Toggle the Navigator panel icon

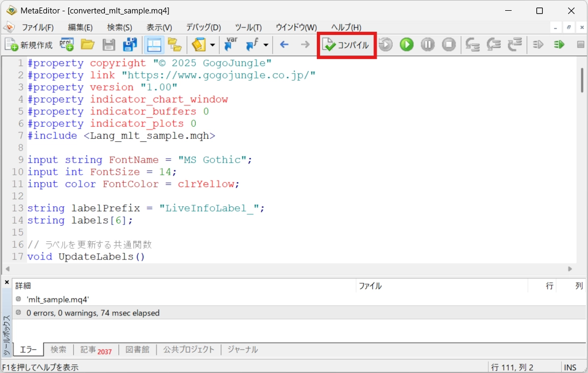pos(154,45)
